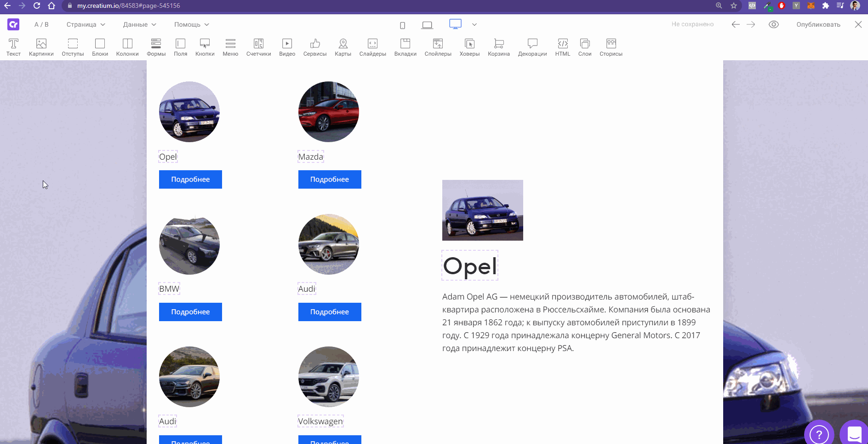Select the Меню widget tool

[x=230, y=47]
